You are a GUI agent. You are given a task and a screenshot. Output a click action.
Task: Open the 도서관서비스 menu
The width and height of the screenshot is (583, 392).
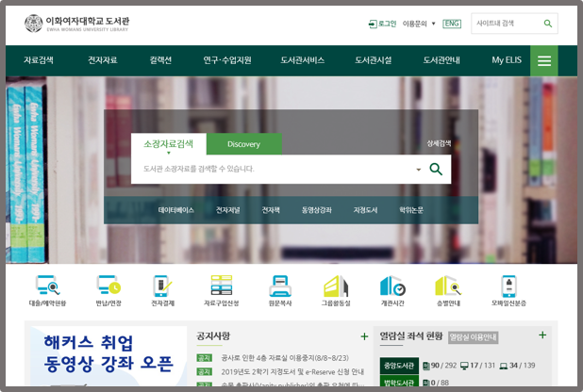(302, 60)
